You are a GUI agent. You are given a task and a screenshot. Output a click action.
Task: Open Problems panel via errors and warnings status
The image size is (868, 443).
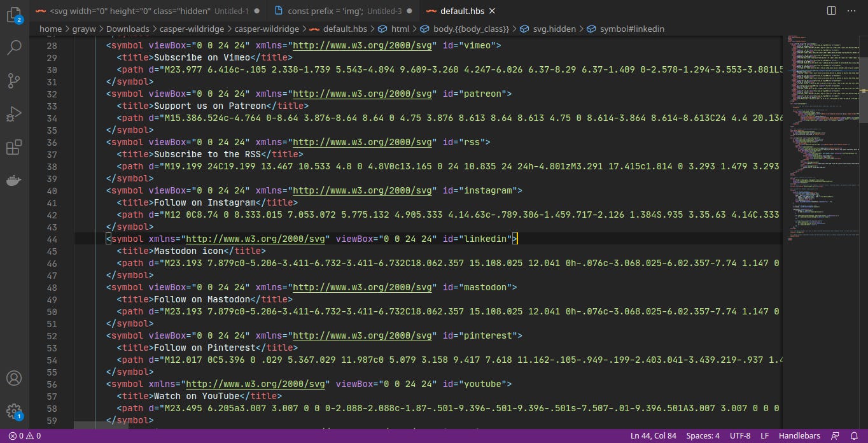click(x=24, y=436)
